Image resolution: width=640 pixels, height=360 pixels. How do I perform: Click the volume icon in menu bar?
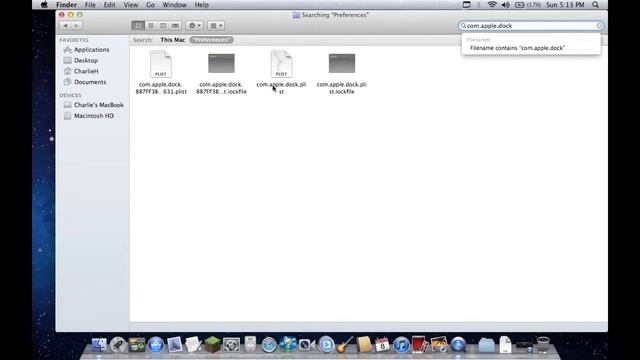coord(505,5)
